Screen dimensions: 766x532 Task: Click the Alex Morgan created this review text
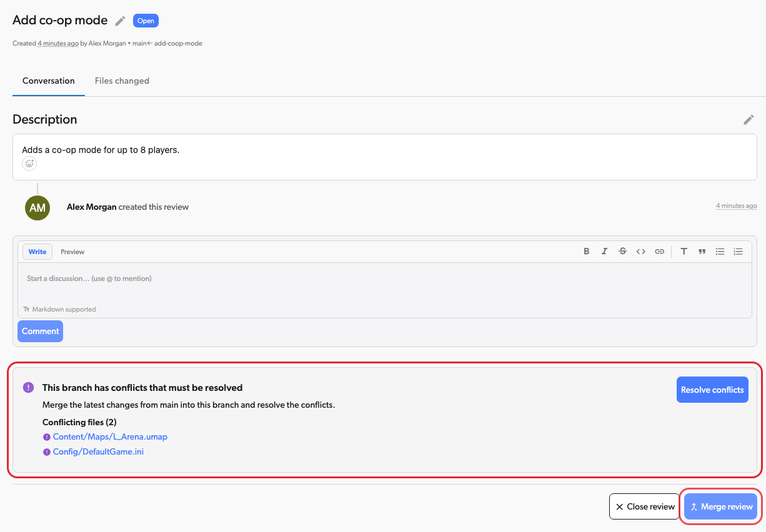click(x=127, y=207)
